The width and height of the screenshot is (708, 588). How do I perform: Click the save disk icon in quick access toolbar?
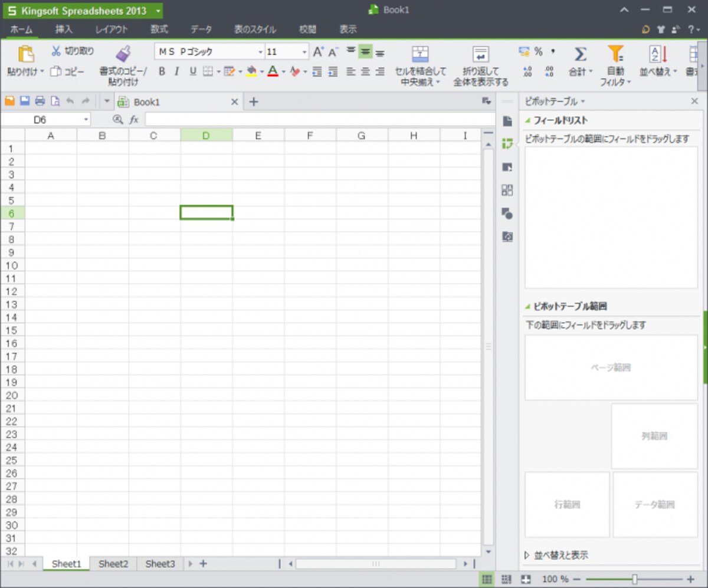[25, 101]
